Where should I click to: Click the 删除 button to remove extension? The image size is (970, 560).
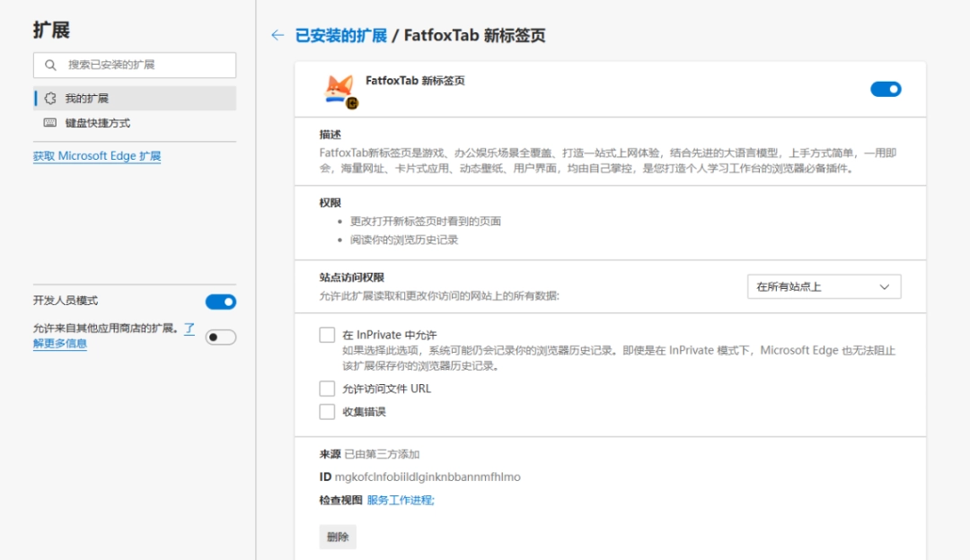(x=337, y=536)
